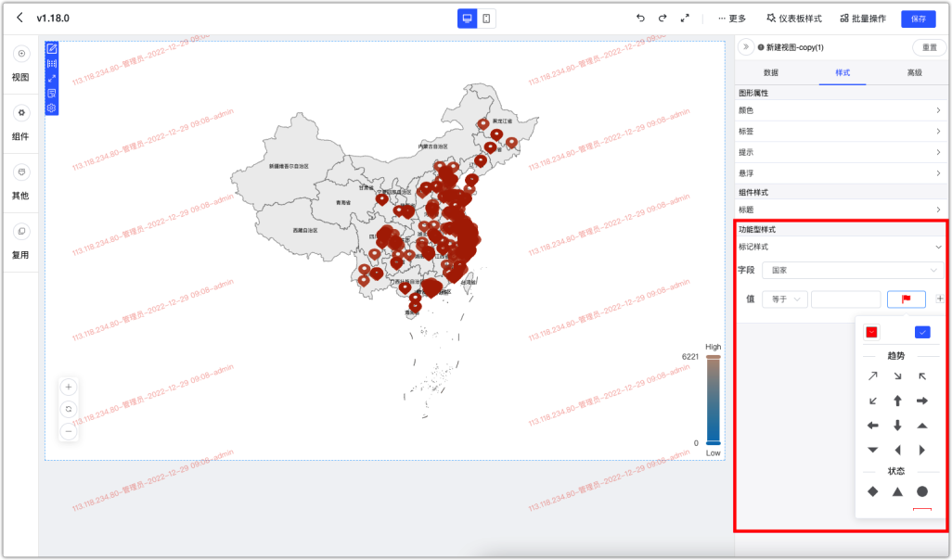
Task: Select the bold left arrow marker
Action: click(x=872, y=426)
